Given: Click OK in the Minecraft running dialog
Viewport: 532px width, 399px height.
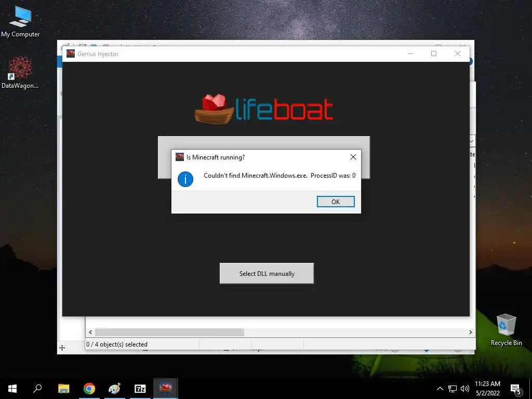Looking at the screenshot, I should coord(336,202).
